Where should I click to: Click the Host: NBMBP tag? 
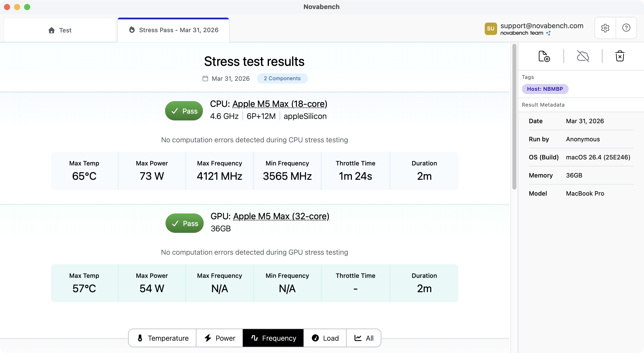pos(545,89)
